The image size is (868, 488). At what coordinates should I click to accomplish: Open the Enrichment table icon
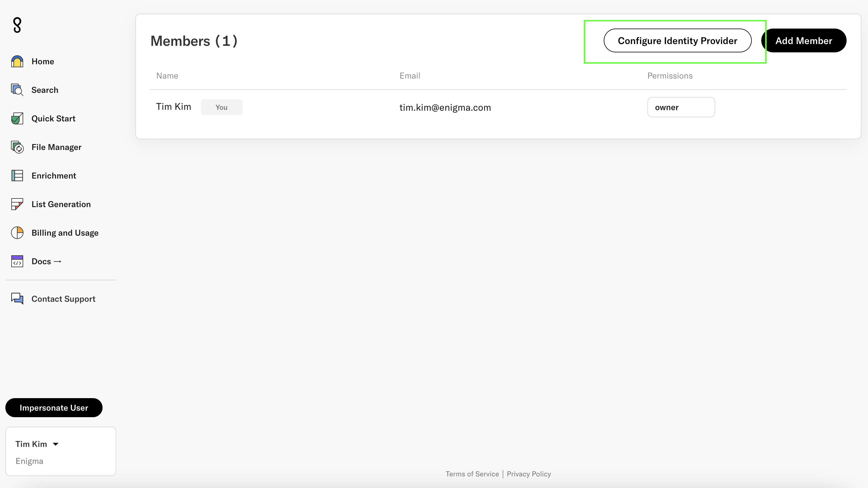(x=17, y=175)
